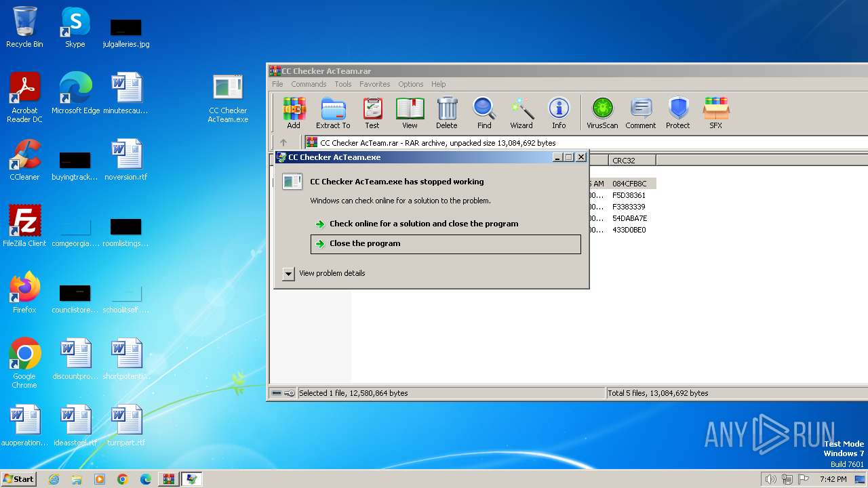Select the Microsoft Edge desktop shortcut
This screenshot has width=868, height=488.
(x=75, y=94)
